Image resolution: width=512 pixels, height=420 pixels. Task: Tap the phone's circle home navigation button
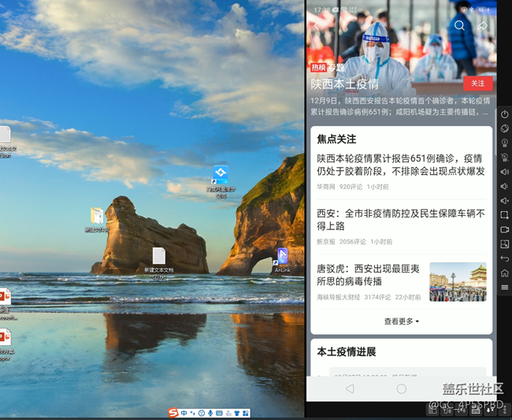[401, 389]
